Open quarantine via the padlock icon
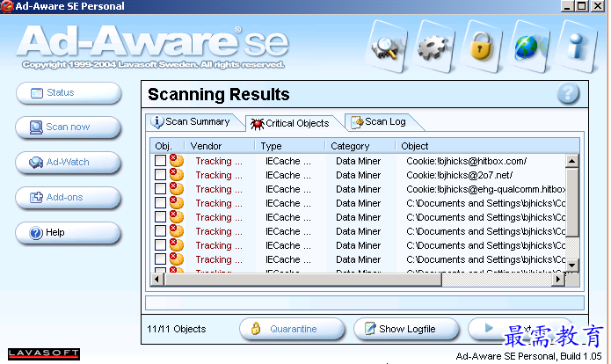The height and width of the screenshot is (364, 611). click(481, 47)
